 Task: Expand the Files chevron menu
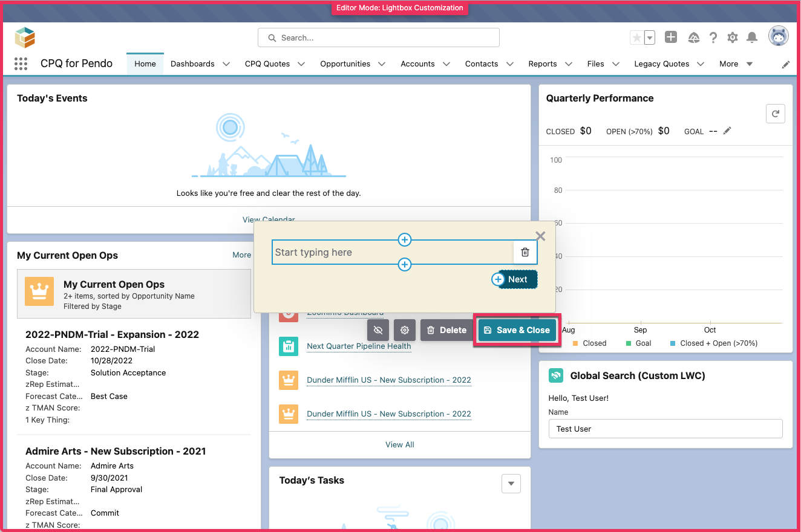point(616,63)
